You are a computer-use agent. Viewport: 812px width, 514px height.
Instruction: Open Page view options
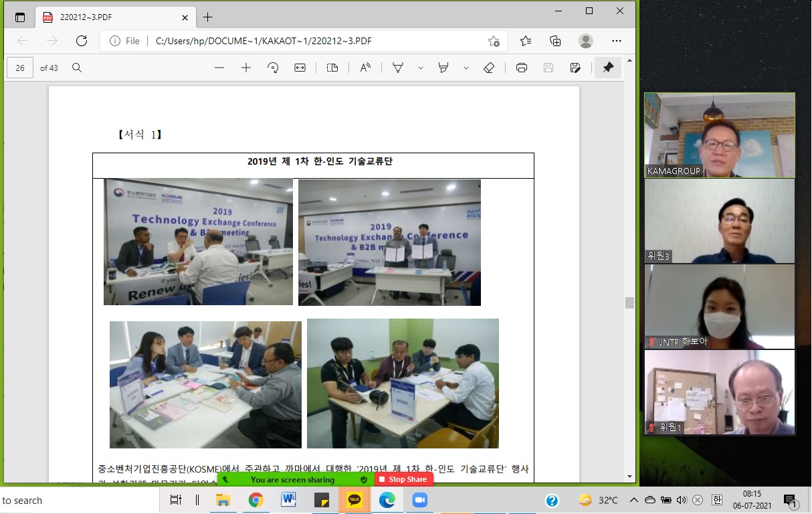(332, 68)
